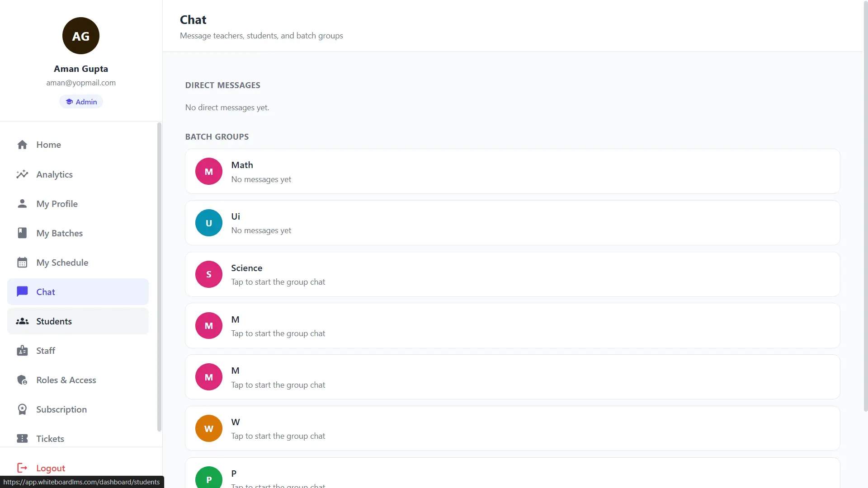This screenshot has height=488, width=868.
Task: Click 'No messages yet' under Ui
Action: coord(261,230)
